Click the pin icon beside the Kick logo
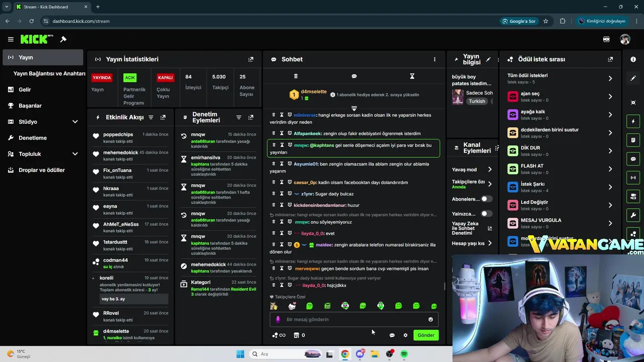Image resolution: width=644 pixels, height=362 pixels. (x=63, y=39)
